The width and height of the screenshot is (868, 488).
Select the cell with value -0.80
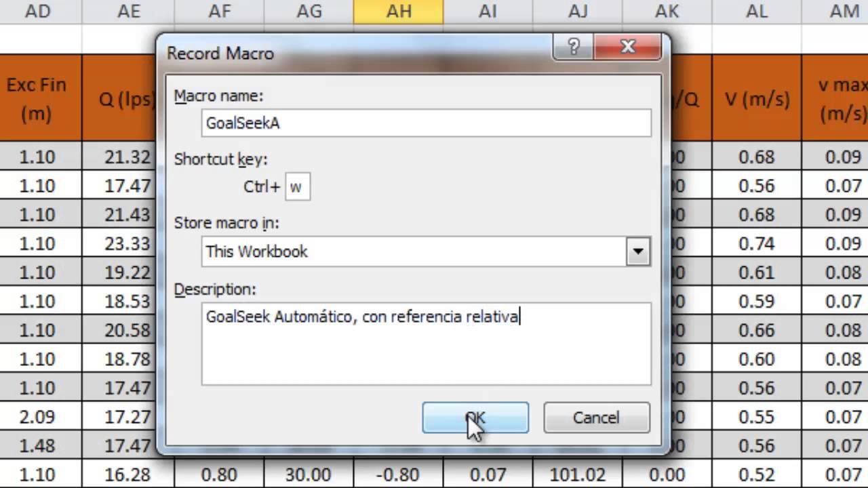(x=399, y=474)
